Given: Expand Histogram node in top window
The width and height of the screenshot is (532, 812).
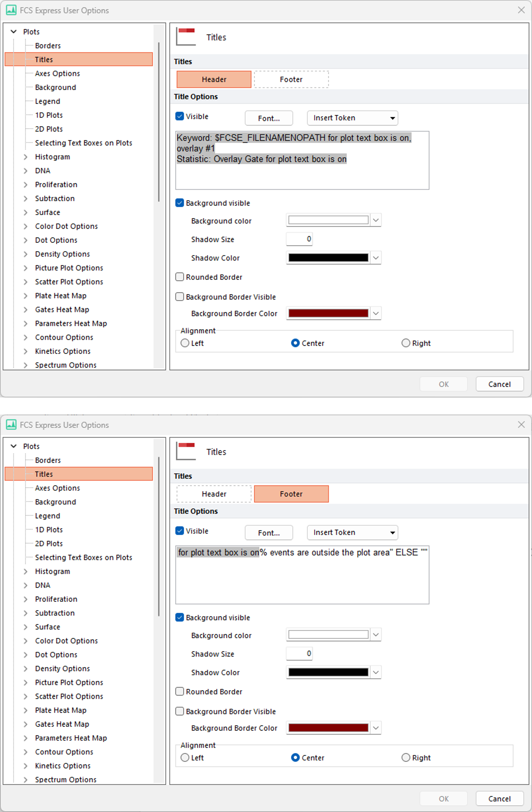Looking at the screenshot, I should [26, 157].
